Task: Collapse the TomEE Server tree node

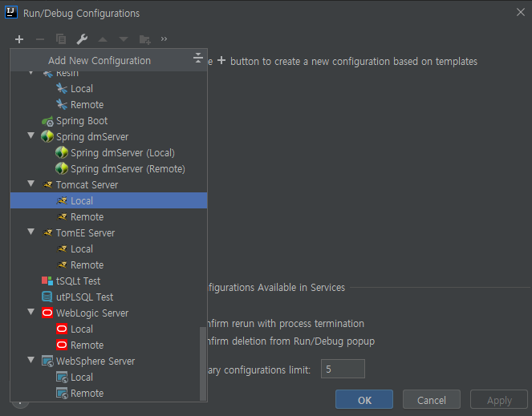Action: 31,232
